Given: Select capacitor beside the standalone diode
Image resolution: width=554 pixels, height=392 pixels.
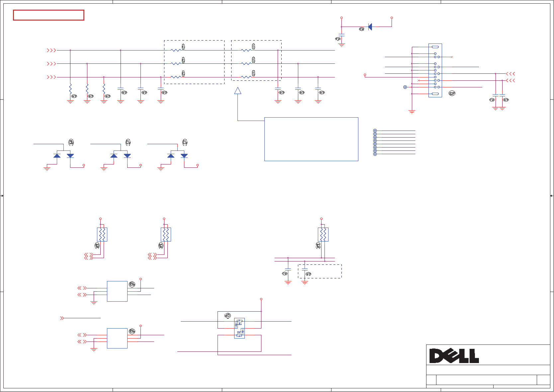Looking at the screenshot, I should coord(341,35).
